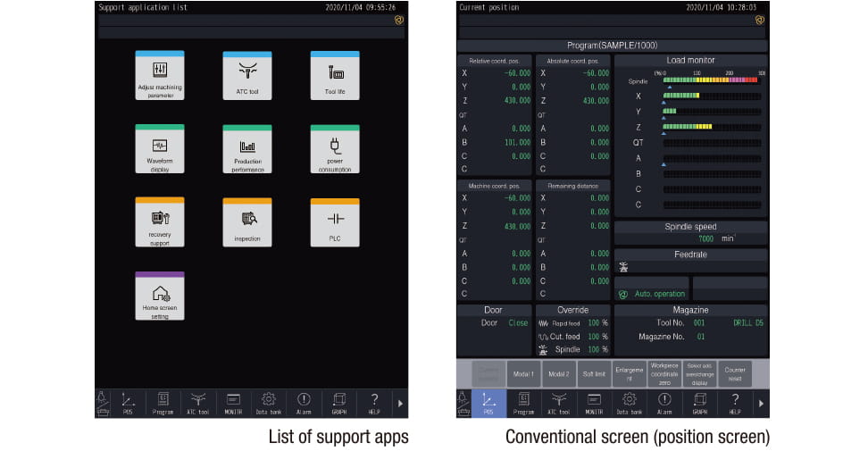Open the PLC app tile
This screenshot has width=868, height=451.
[x=335, y=221]
